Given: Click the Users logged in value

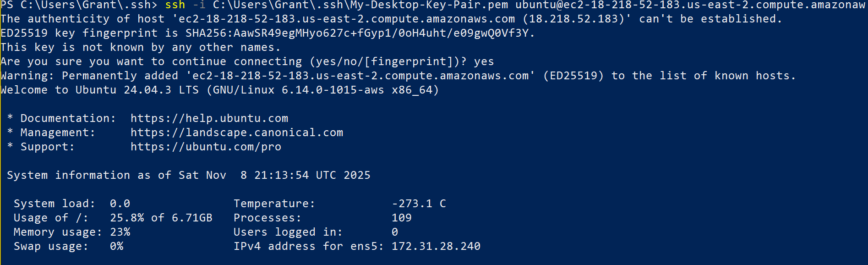Looking at the screenshot, I should (x=395, y=232).
